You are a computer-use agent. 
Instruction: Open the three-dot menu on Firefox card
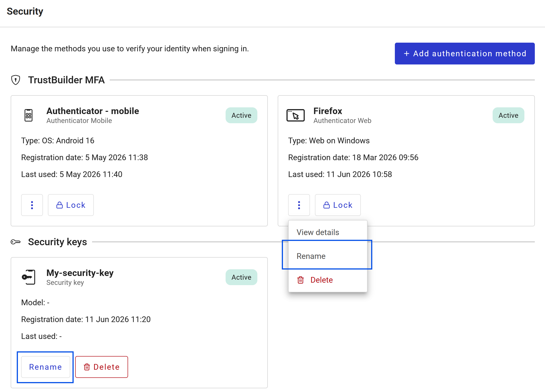click(299, 205)
